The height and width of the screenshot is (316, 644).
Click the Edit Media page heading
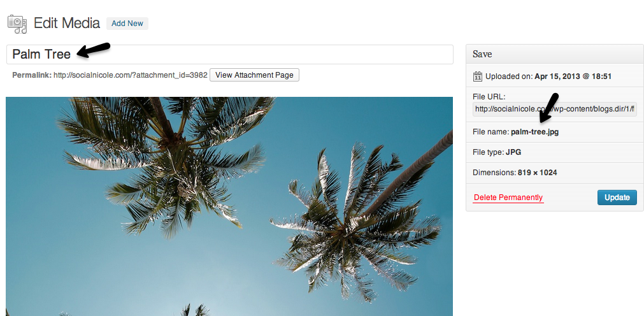66,24
